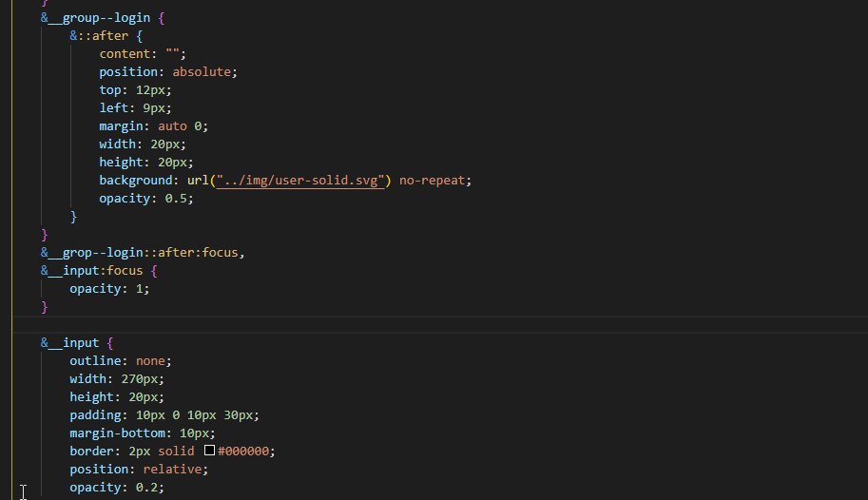Click the closing brace after 'opacity: 0.5;'
868x500 pixels.
pos(73,217)
